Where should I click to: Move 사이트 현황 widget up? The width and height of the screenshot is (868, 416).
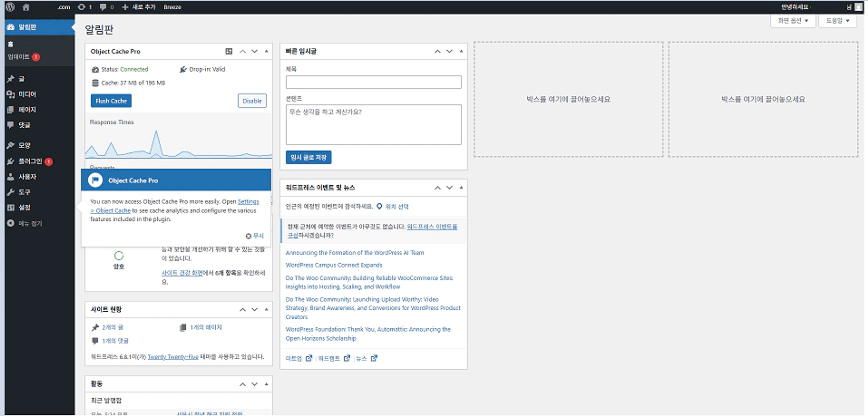(243, 309)
